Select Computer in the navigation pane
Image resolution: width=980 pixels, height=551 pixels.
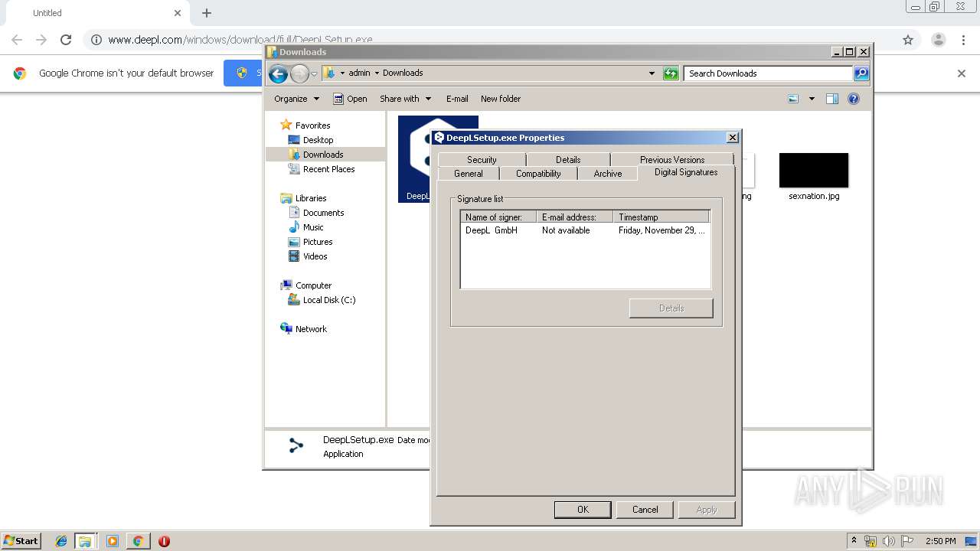coord(313,285)
